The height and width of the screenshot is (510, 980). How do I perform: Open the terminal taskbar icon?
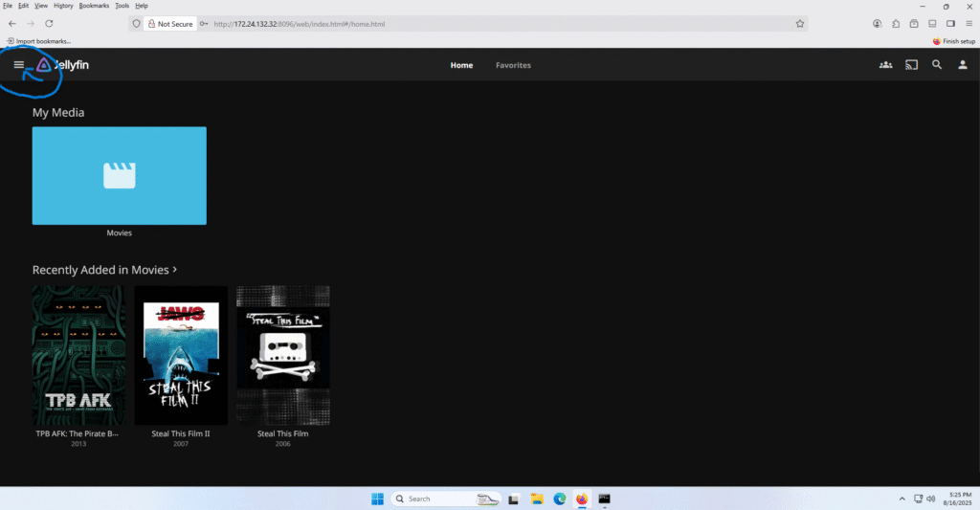pyautogui.click(x=605, y=499)
